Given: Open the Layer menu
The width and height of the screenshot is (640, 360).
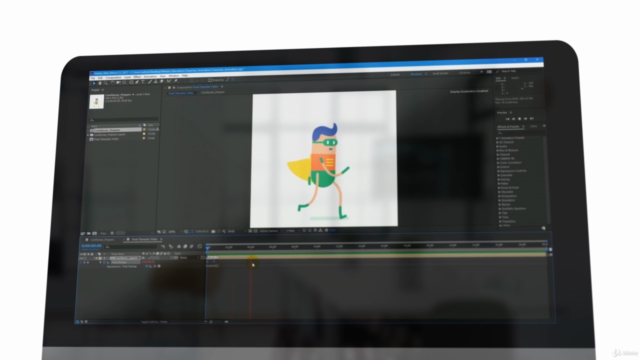Looking at the screenshot, I should pyautogui.click(x=127, y=77).
